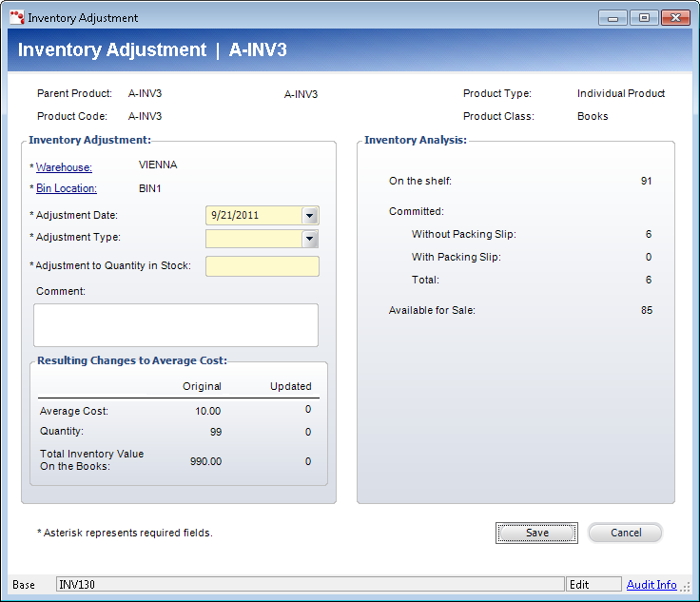Screen dimensions: 700x602
Task: Click the Original column header
Action: 202,386
